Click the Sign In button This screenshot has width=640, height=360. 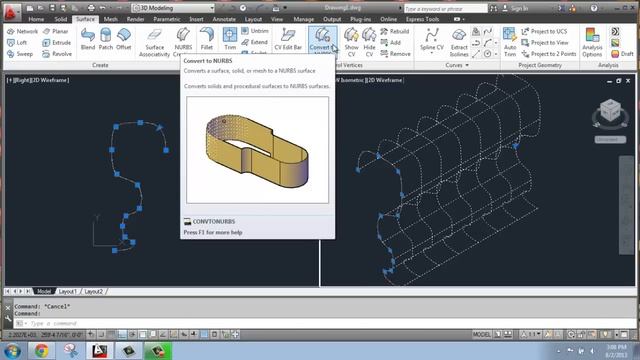[515, 8]
